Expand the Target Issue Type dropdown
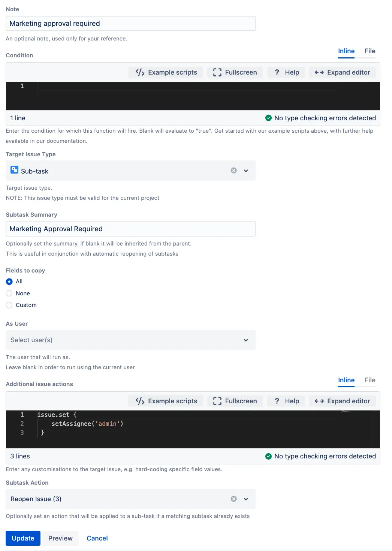 246,171
